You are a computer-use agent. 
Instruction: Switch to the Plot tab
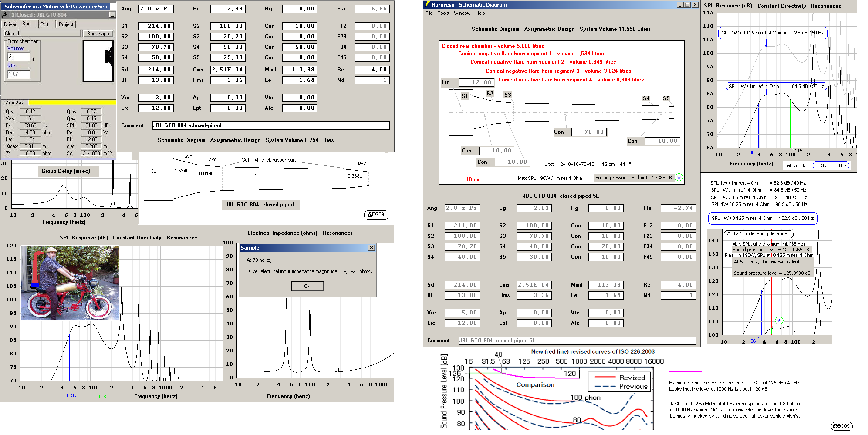(x=44, y=24)
